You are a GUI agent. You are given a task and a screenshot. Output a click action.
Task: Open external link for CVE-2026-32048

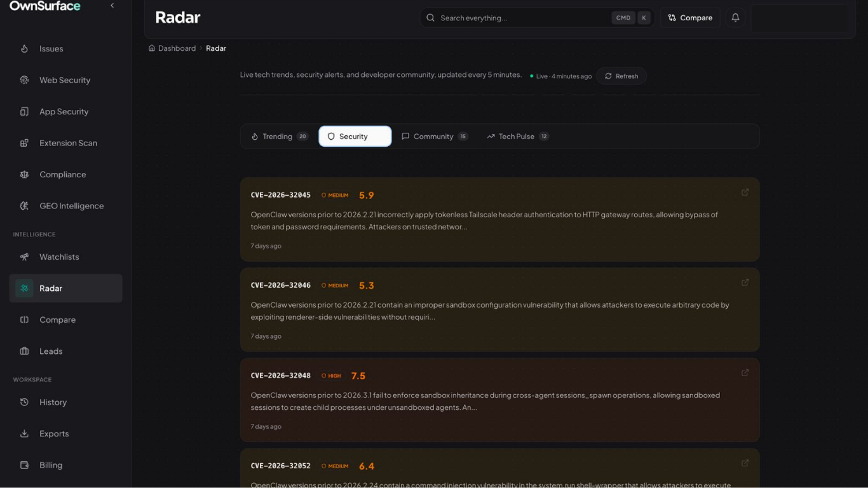tap(745, 372)
